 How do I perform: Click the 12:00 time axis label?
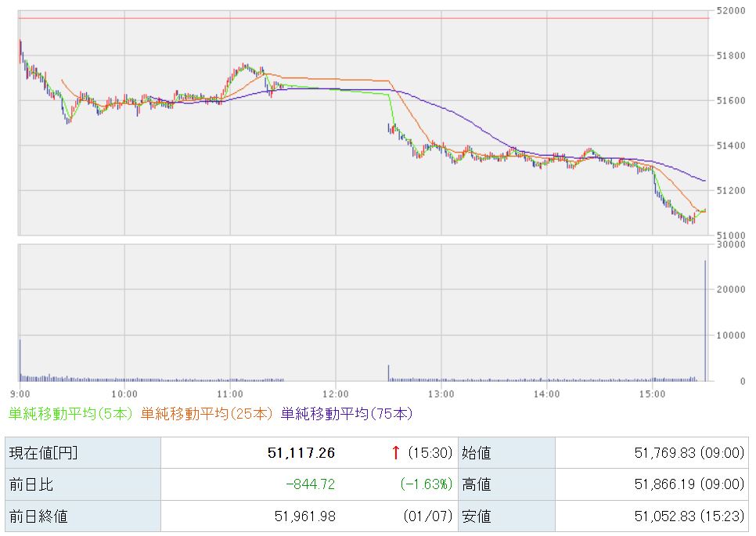click(x=335, y=393)
